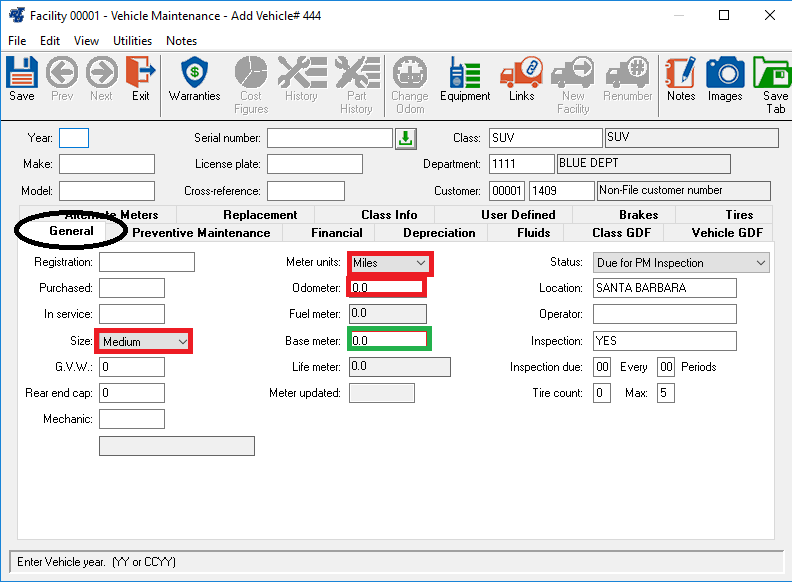Click the Odometer input field

[386, 288]
